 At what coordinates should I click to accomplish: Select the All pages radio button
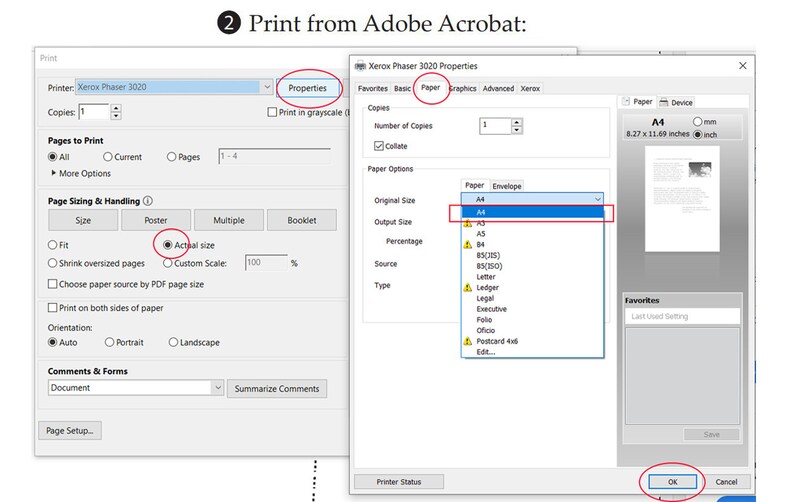[x=52, y=157]
